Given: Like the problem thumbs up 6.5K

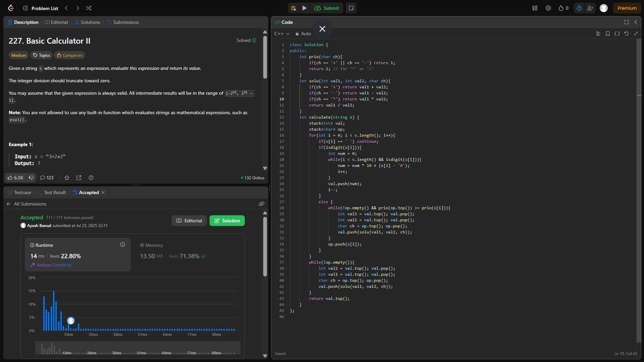Looking at the screenshot, I should (16, 178).
